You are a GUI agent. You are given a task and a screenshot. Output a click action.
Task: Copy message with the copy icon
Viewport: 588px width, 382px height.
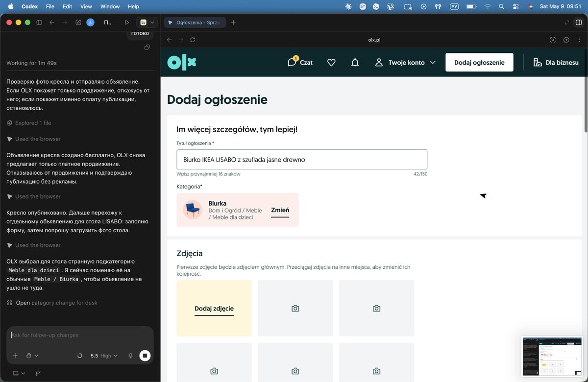click(x=147, y=47)
